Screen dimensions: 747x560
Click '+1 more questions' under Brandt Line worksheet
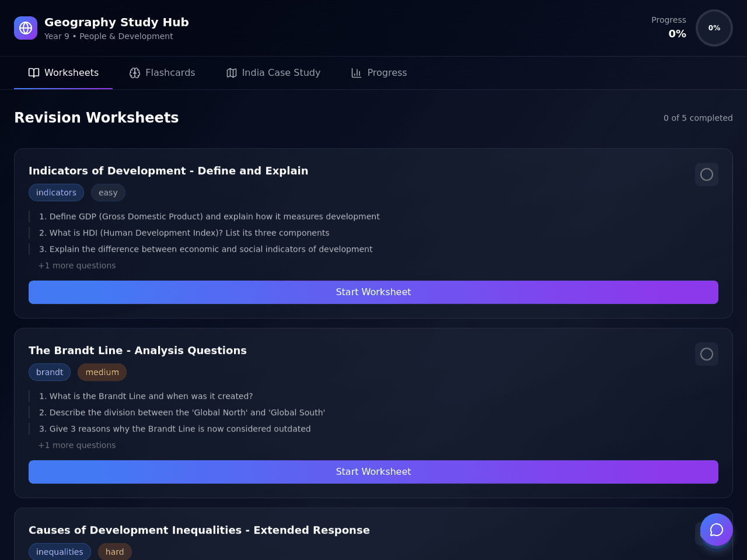coord(77,445)
